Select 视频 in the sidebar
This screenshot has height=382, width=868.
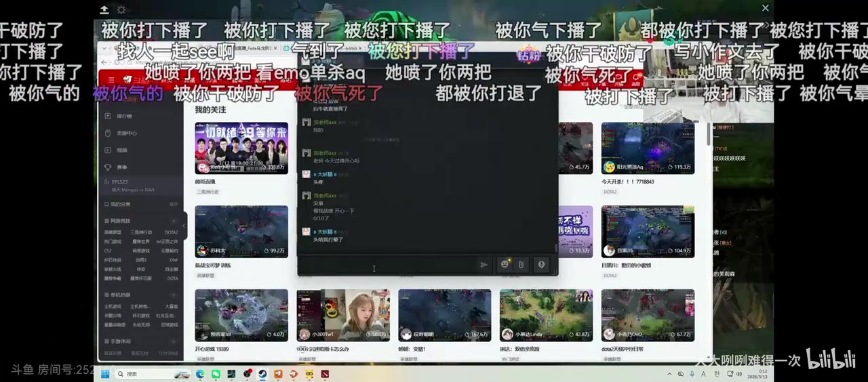121,150
